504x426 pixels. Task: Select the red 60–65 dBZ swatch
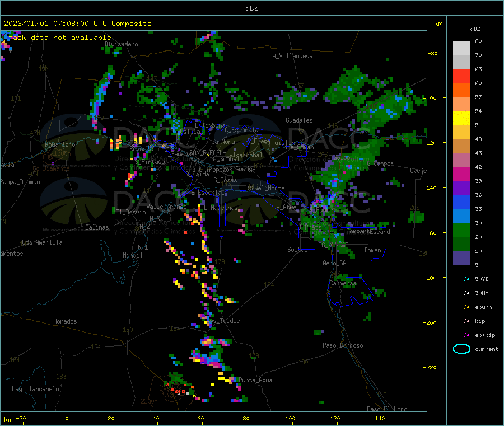[x=461, y=76]
